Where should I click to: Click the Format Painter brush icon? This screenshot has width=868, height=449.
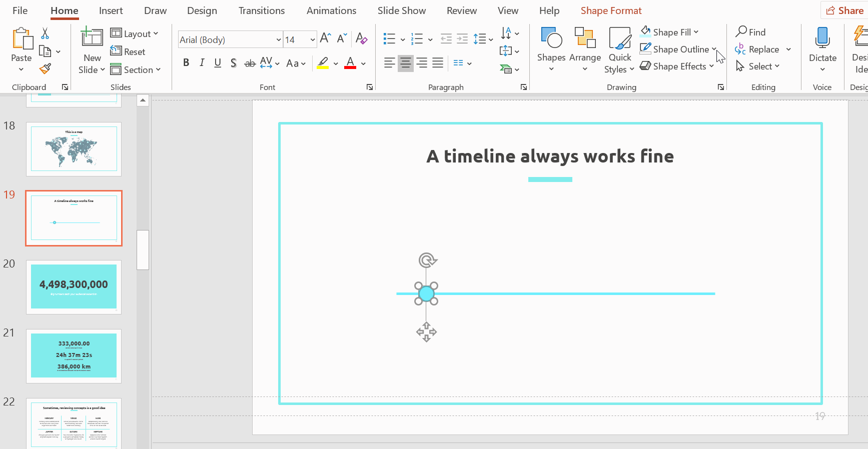(x=45, y=68)
